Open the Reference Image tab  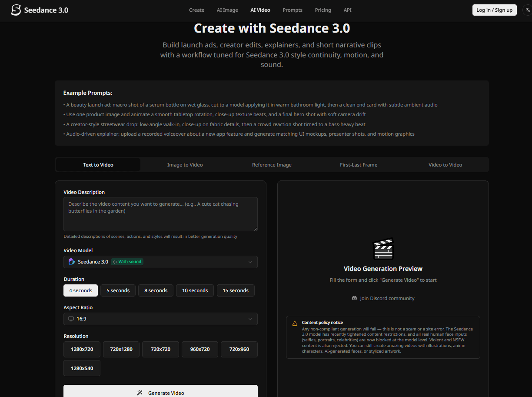272,165
